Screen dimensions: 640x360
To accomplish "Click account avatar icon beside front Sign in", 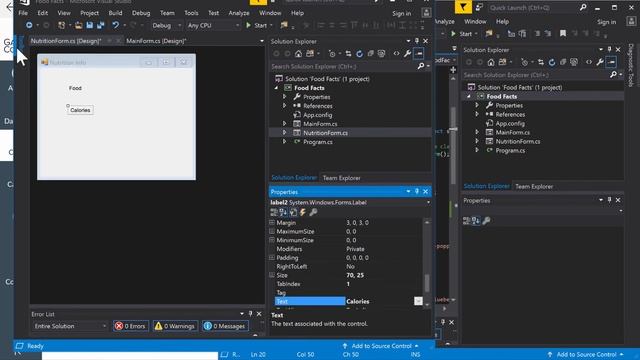I will click(427, 13).
